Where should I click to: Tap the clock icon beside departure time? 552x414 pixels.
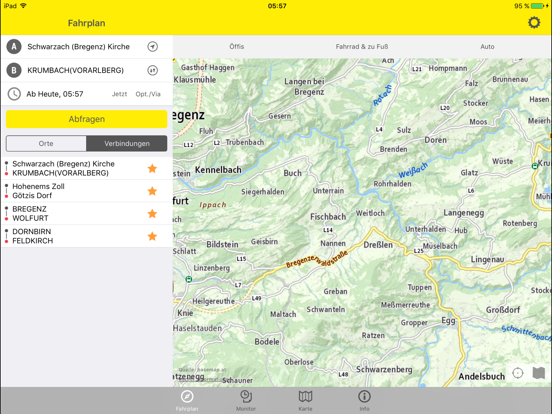point(14,94)
